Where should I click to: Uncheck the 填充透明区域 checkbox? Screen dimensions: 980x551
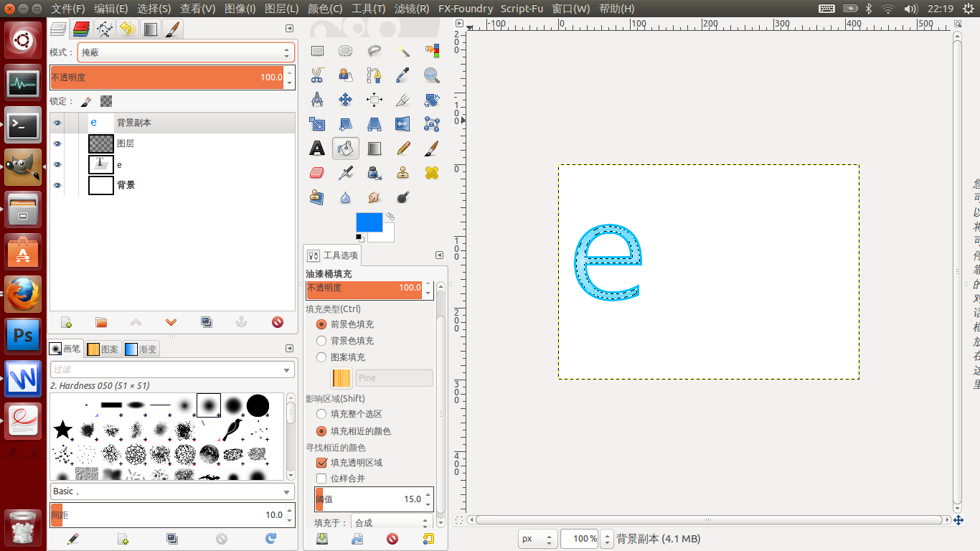pyautogui.click(x=321, y=463)
